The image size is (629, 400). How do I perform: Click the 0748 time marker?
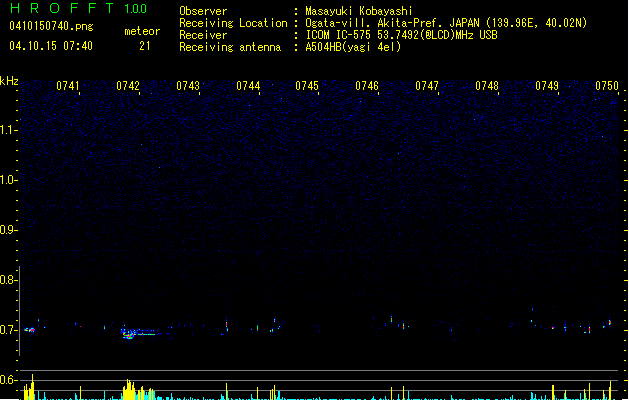pos(487,86)
